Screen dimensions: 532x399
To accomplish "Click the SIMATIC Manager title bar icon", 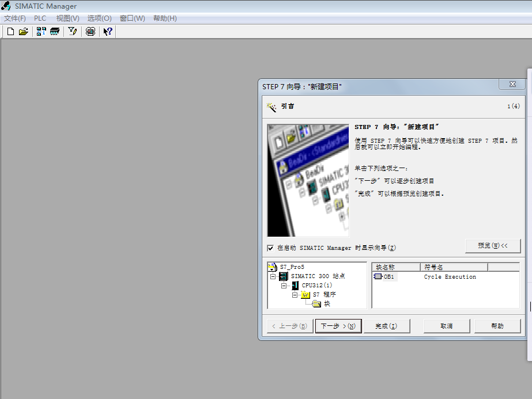I will point(6,6).
